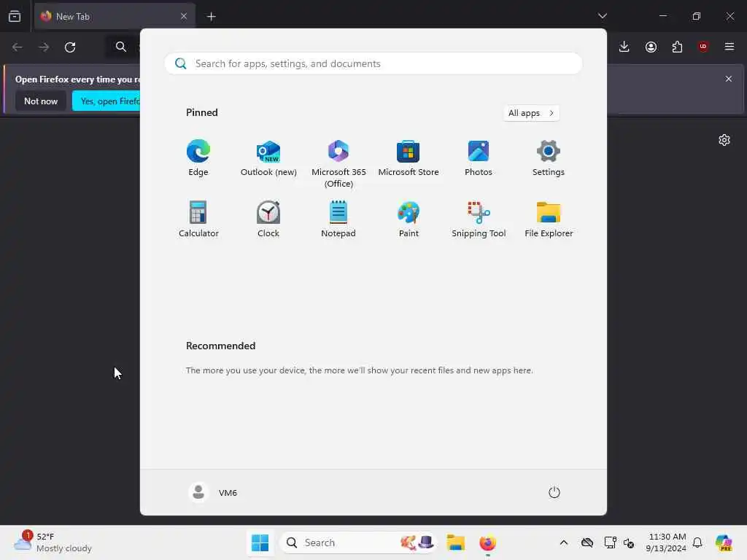Open the Copilot preview icon in taskbar
Image resolution: width=747 pixels, height=560 pixels.
coord(724,542)
